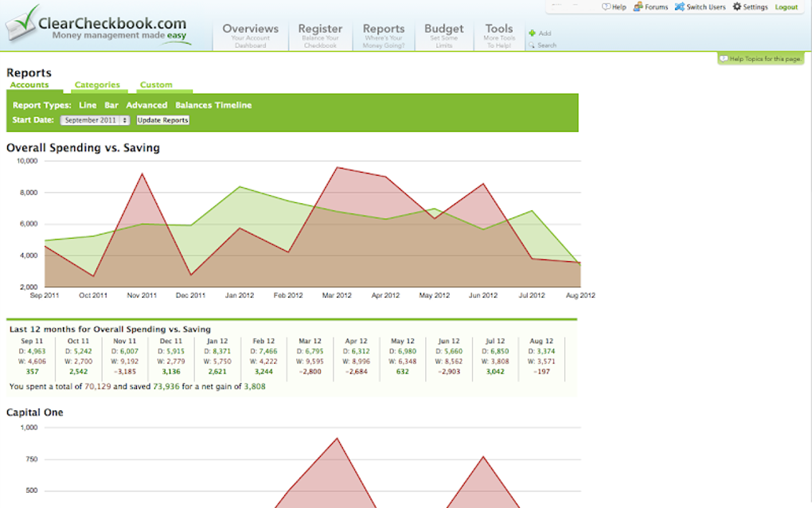Click the Help speech bubble icon

point(606,6)
